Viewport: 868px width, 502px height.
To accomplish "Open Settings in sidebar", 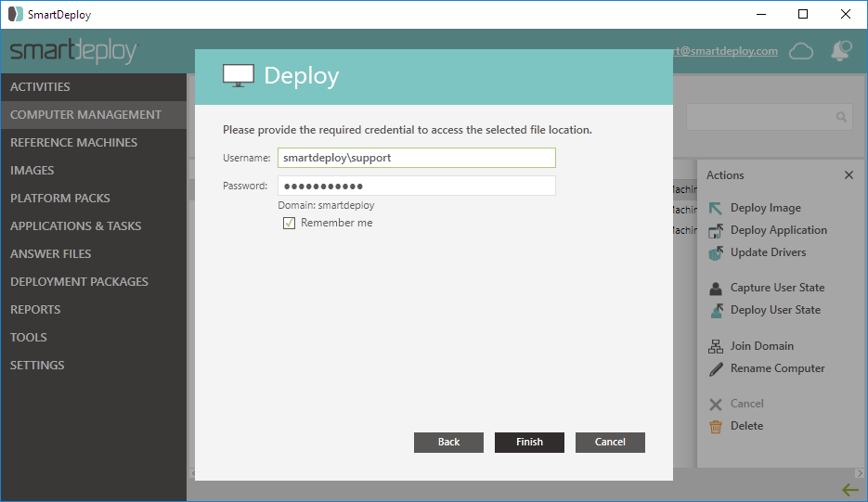I will [x=94, y=365].
